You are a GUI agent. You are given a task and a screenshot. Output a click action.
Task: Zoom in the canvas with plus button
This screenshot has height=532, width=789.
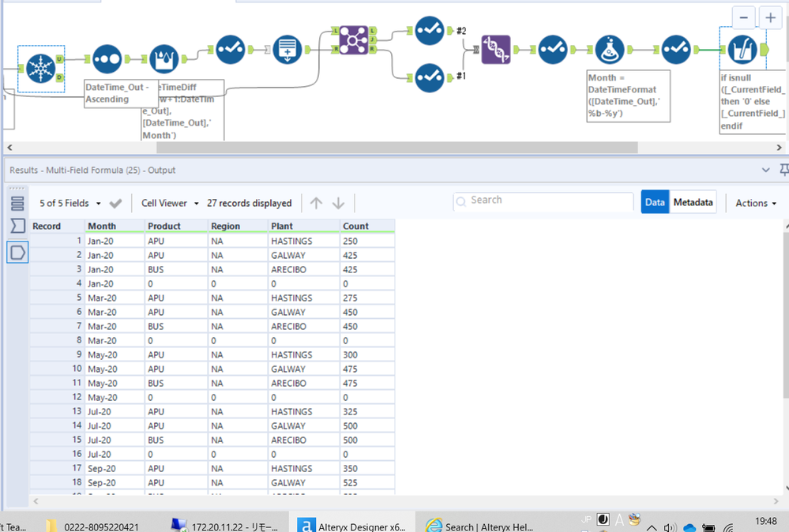coord(770,18)
